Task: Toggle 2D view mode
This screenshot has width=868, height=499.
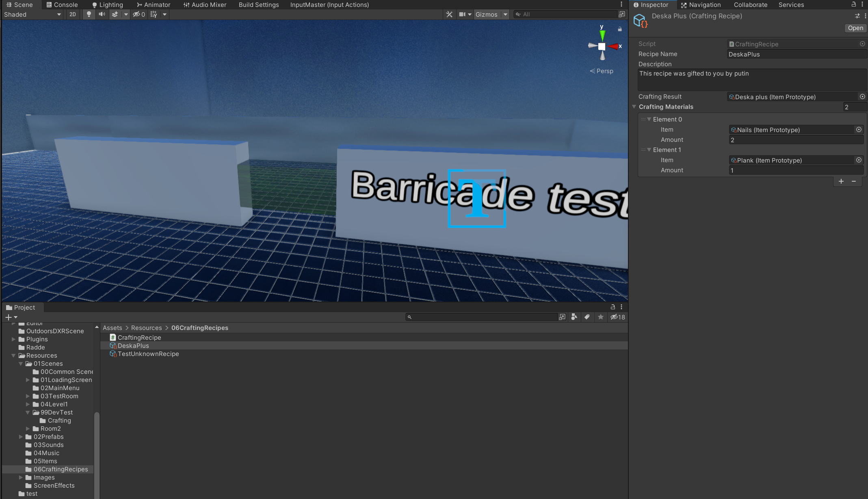Action: [x=73, y=14]
